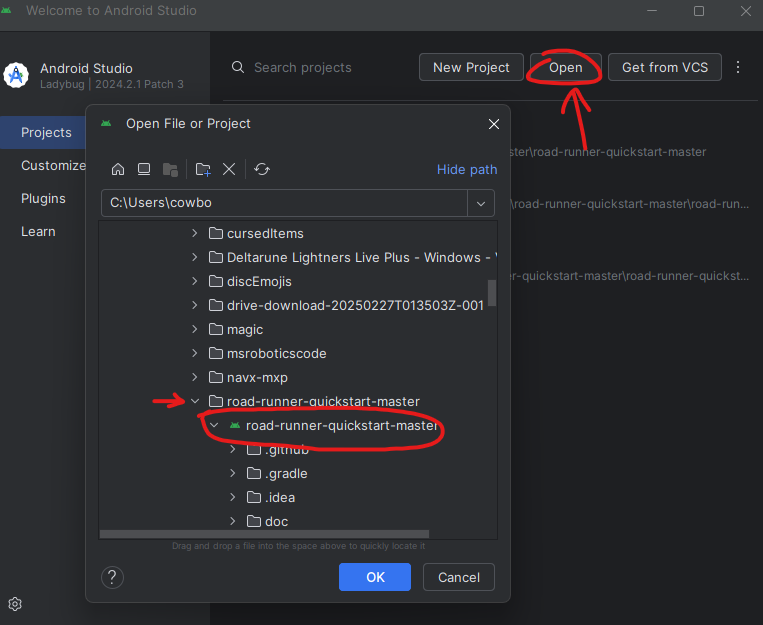Click the OK button
763x625 pixels.
click(375, 577)
